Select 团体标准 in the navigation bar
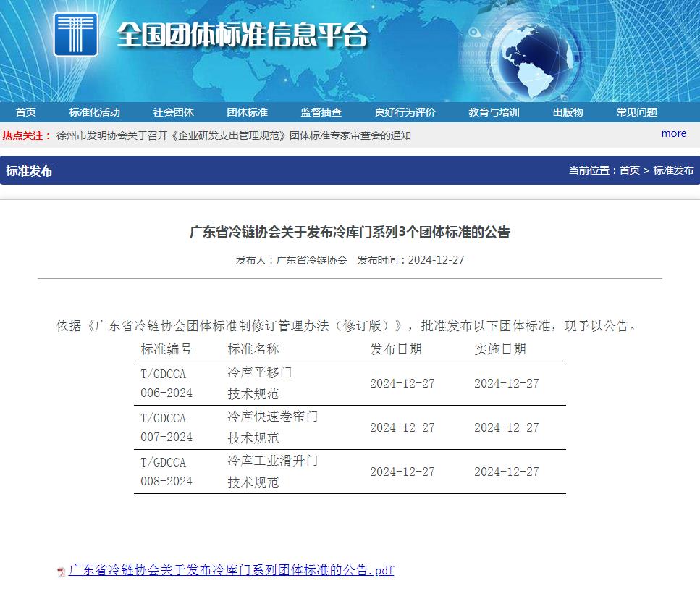 pos(248,112)
